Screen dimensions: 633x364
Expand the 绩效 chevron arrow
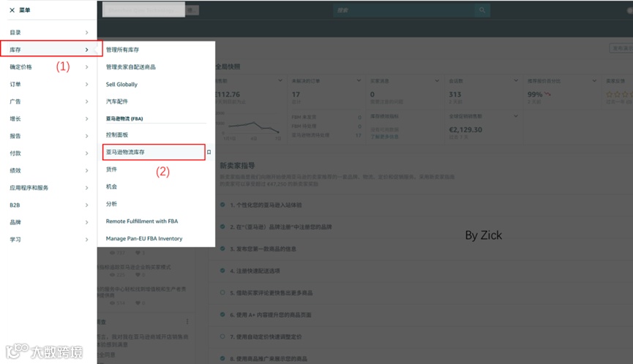tap(86, 170)
